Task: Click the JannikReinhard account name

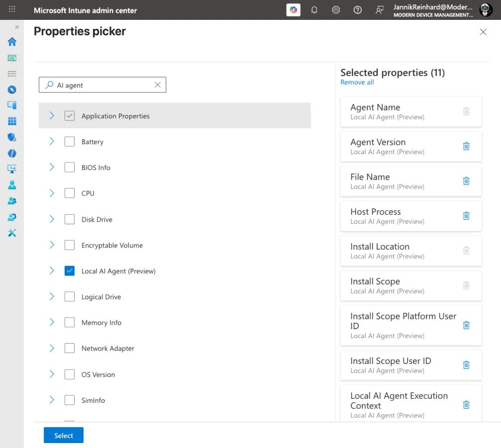Action: [x=432, y=7]
